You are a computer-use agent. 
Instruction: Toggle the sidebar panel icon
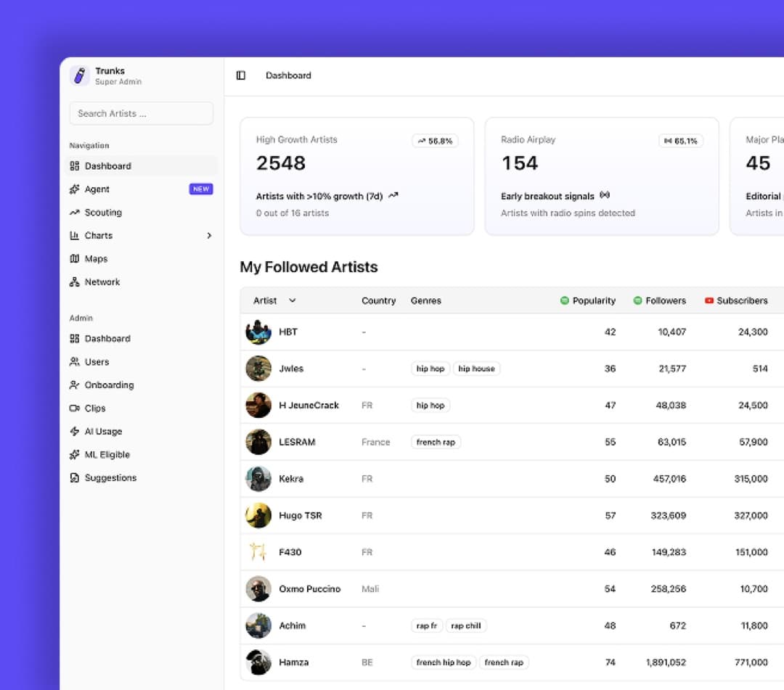point(240,75)
